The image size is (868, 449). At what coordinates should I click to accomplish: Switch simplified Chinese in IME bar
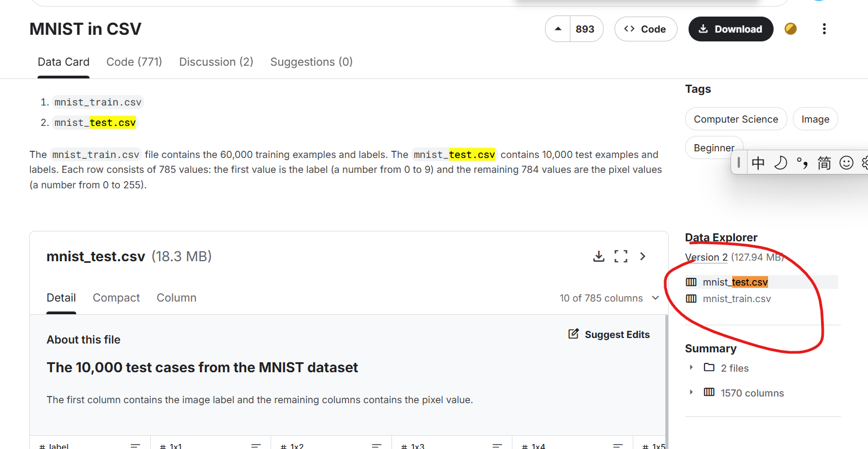coord(824,162)
